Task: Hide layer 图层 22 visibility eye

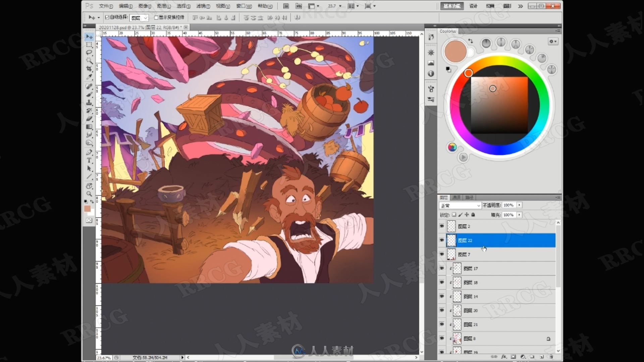Action: [442, 240]
